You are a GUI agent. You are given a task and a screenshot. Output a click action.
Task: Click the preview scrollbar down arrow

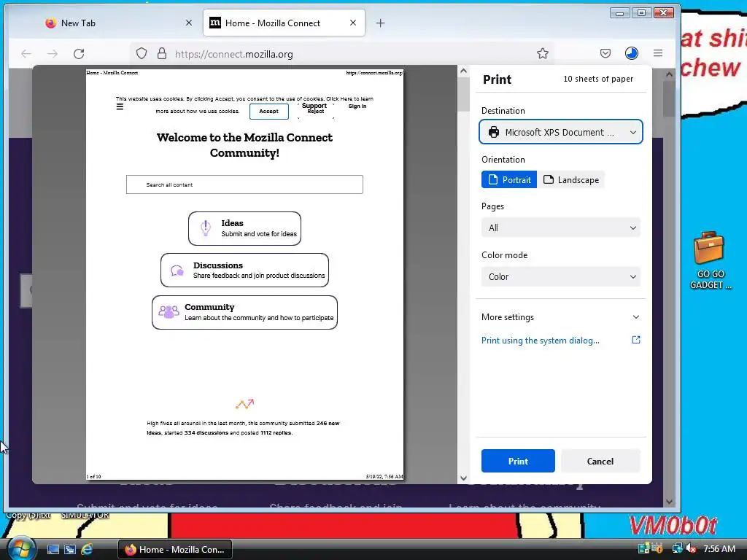point(463,478)
